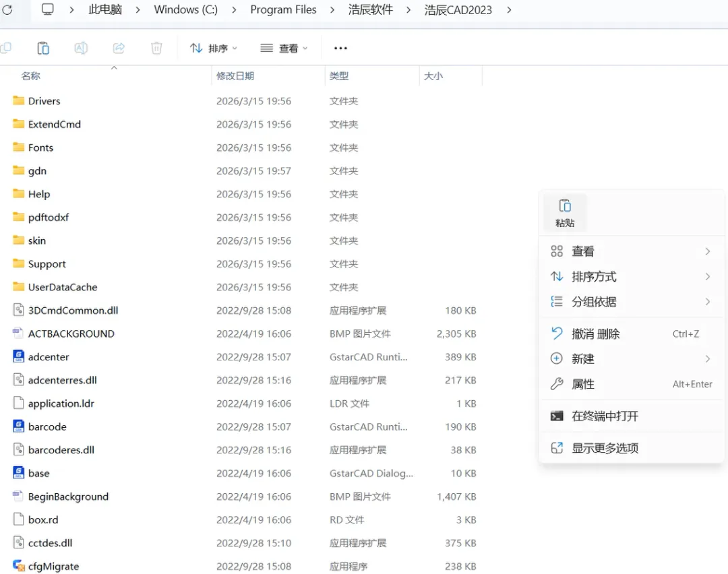Select the adcenter GstarCAD file icon
The width and height of the screenshot is (728, 574).
[19, 356]
